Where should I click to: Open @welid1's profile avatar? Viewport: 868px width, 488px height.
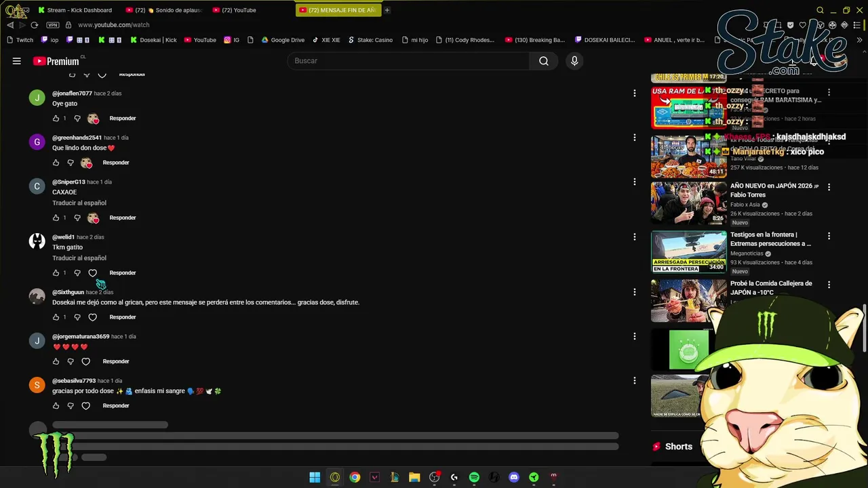coord(37,241)
